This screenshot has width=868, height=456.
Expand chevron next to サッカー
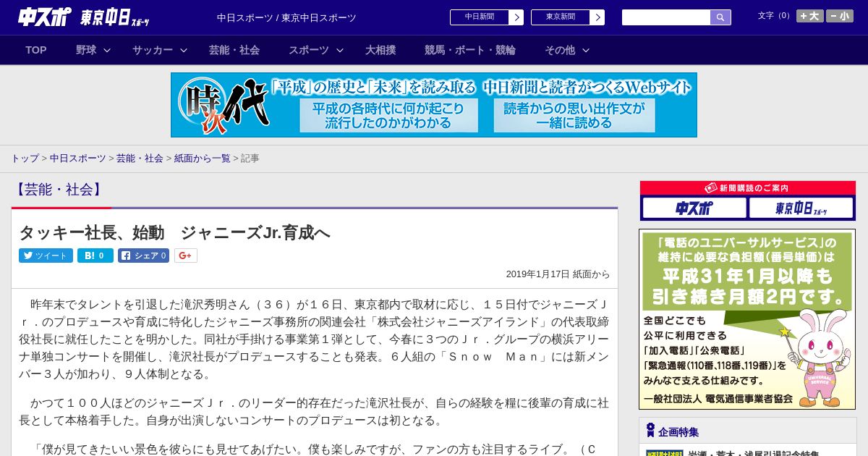point(184,50)
